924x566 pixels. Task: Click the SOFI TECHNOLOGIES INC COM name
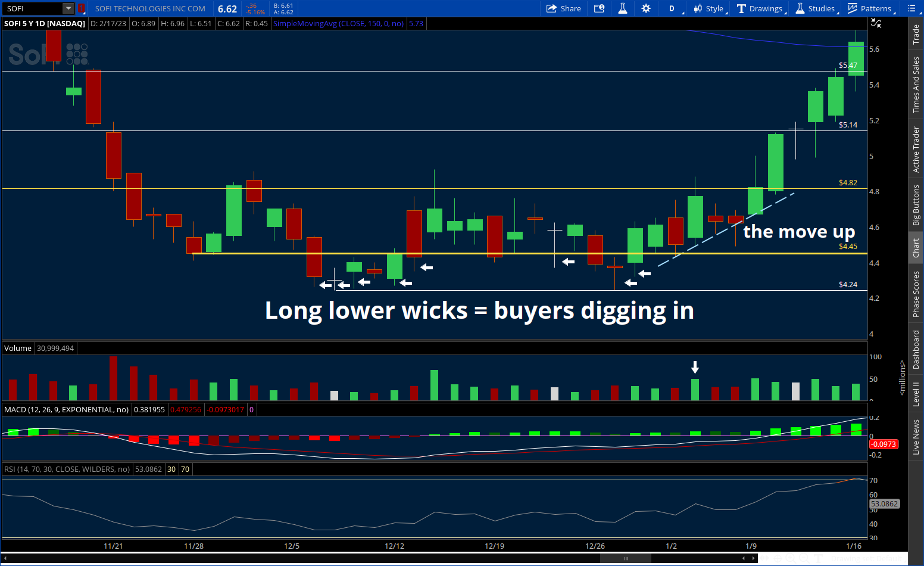(x=150, y=8)
